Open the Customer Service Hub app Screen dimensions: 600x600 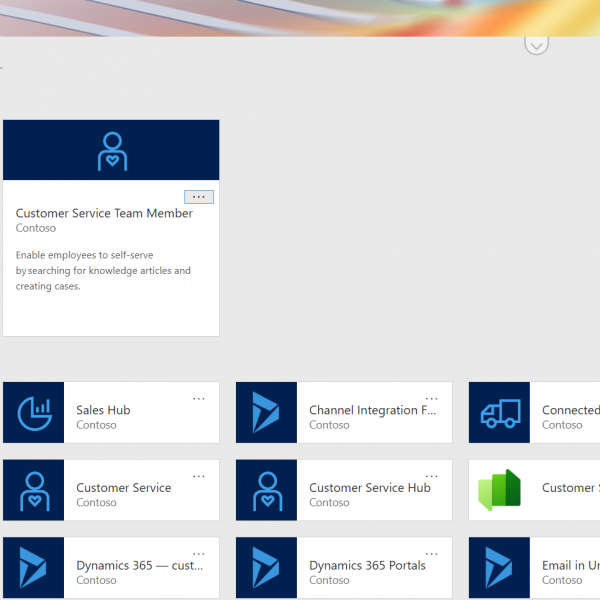click(370, 488)
